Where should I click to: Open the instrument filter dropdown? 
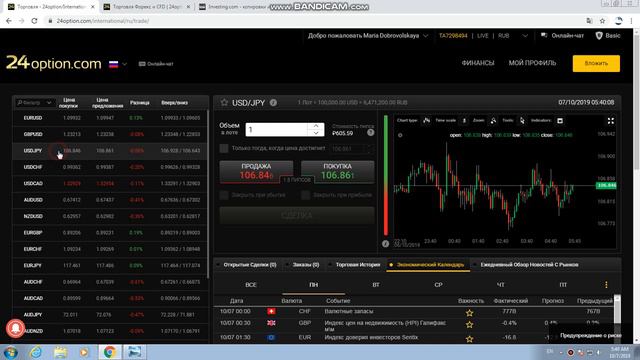click(35, 102)
